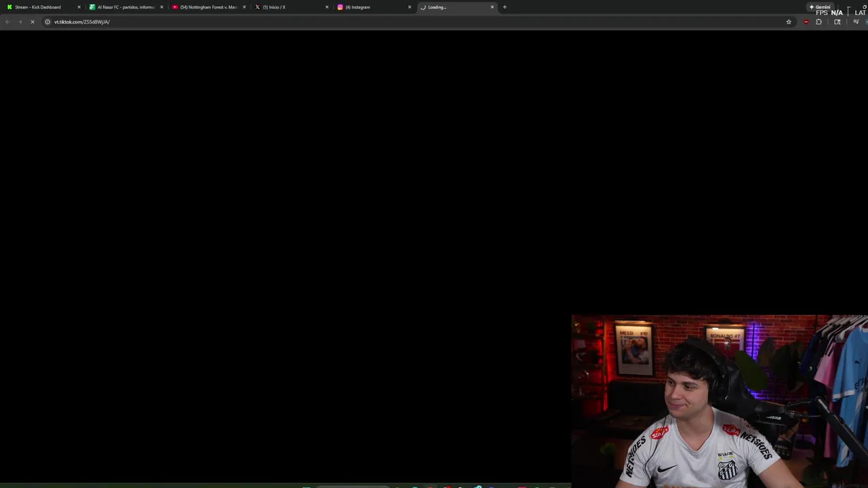Open the tab search icon in toolbar
The width and height of the screenshot is (868, 488).
(837, 22)
